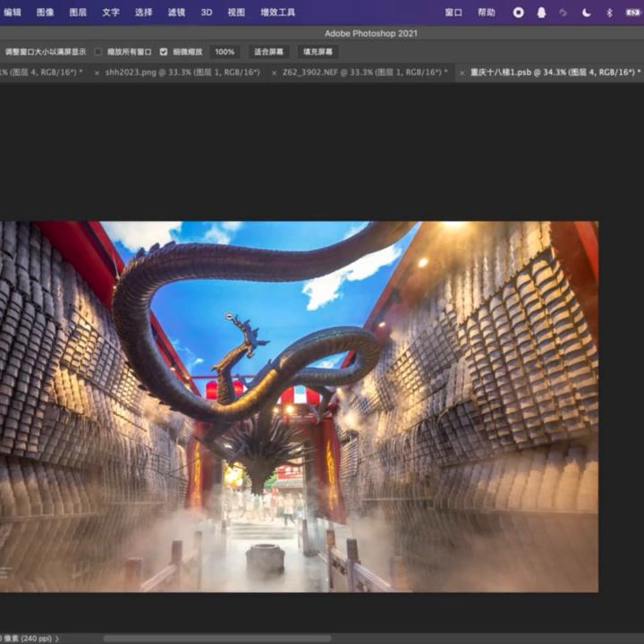
Task: Expand the status bar info arrow
Action: click(57, 639)
